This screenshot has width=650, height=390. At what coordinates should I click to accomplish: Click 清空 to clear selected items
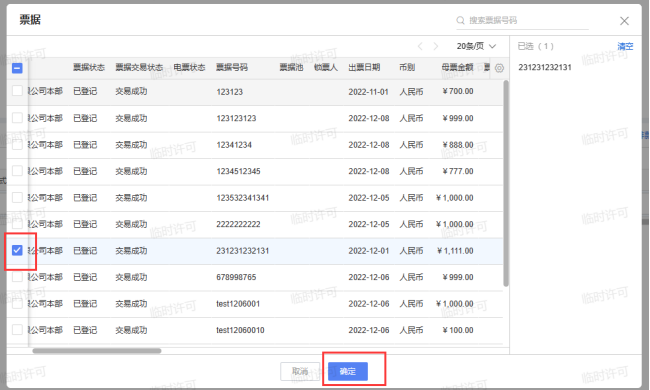click(x=625, y=46)
